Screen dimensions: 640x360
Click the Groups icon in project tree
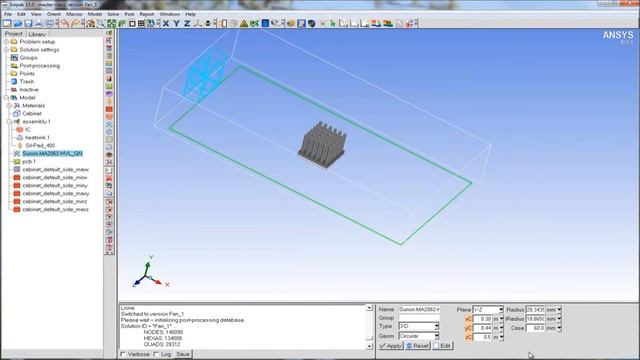[x=14, y=58]
